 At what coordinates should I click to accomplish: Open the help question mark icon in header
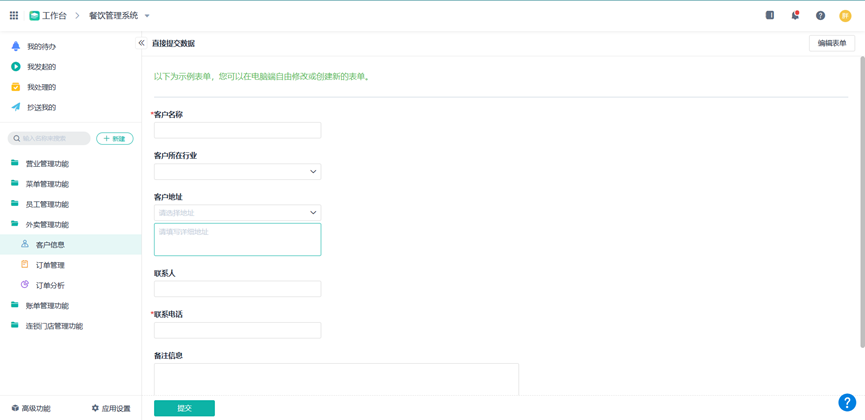pyautogui.click(x=820, y=15)
